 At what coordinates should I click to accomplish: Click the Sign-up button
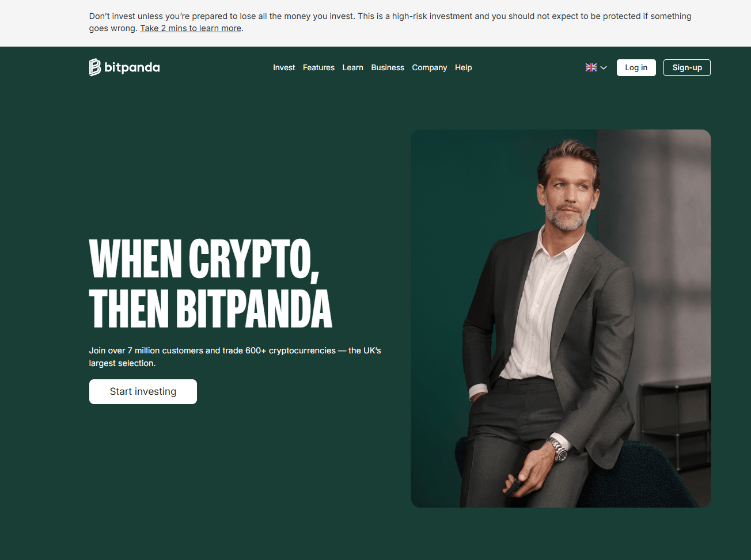click(x=687, y=67)
